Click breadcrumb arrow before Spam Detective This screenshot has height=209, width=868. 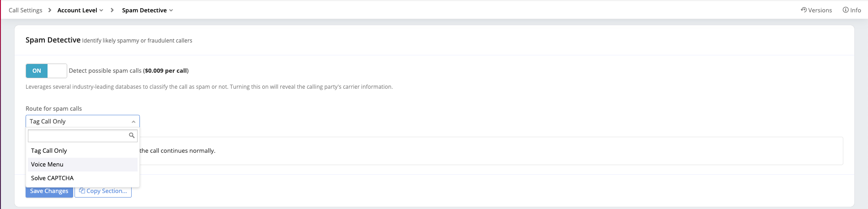[x=112, y=10]
